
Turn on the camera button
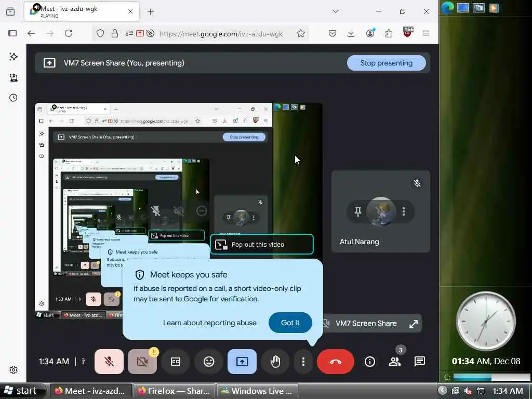(x=142, y=362)
